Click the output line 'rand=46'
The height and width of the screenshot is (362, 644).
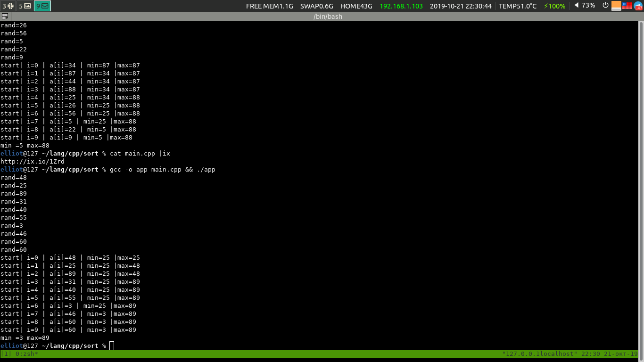pos(14,234)
